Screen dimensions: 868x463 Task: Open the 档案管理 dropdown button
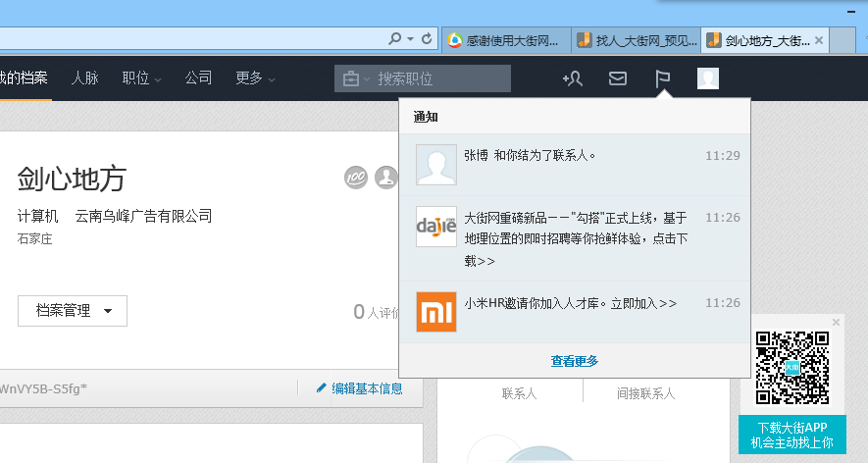[x=73, y=311]
